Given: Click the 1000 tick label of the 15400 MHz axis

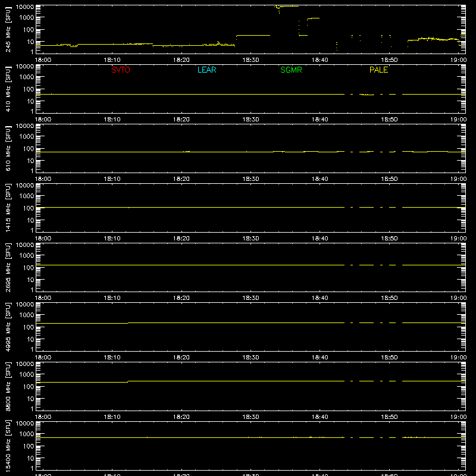Looking at the screenshot, I should [x=26, y=434].
